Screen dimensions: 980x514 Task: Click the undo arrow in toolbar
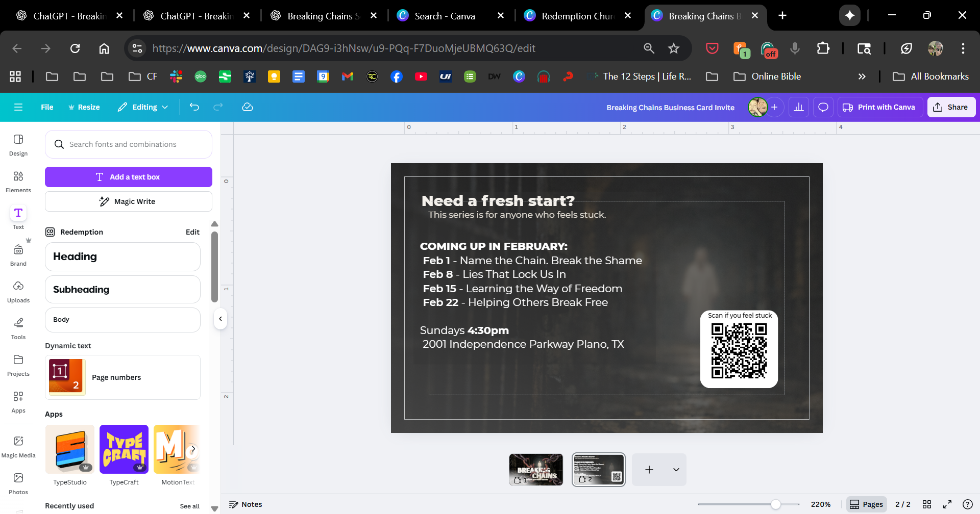pyautogui.click(x=194, y=107)
